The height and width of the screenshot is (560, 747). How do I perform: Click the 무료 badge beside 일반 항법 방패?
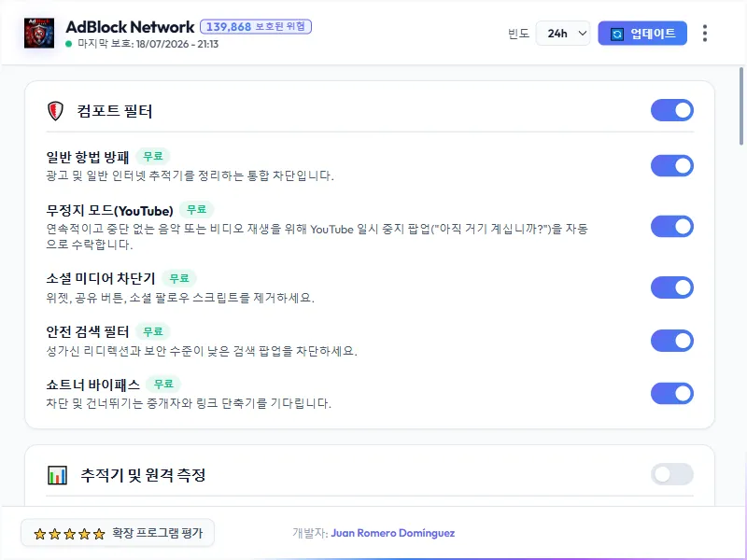coord(153,156)
